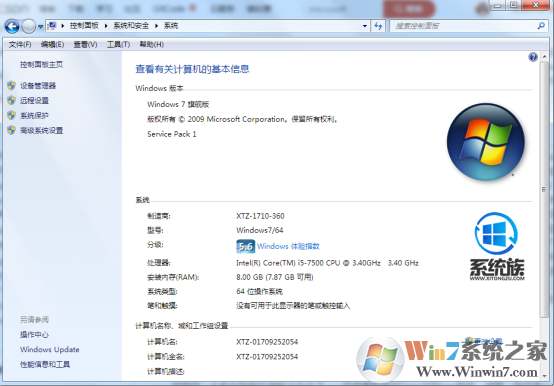Image resolution: width=554 pixels, height=386 pixels.
Task: Open the 文件(F) menu
Action: coord(20,44)
